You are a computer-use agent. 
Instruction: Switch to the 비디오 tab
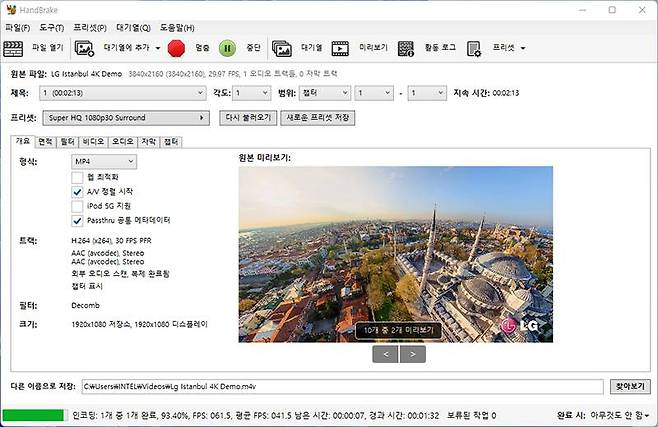point(93,142)
